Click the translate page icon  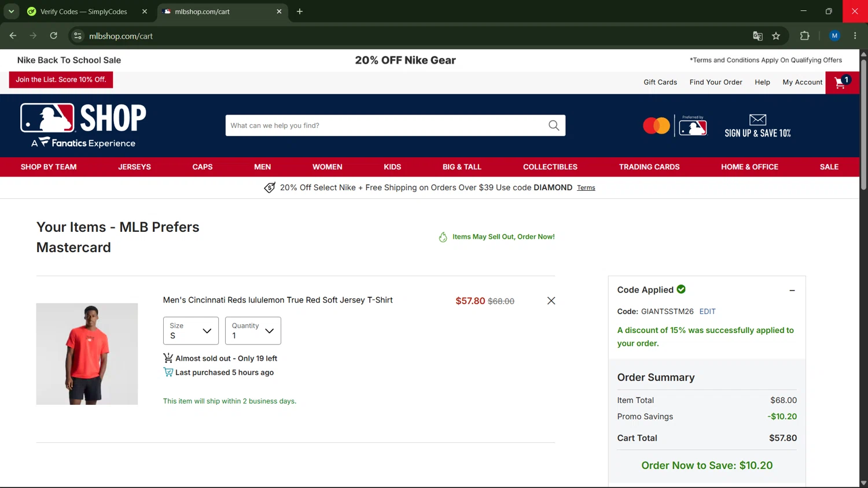tap(757, 36)
